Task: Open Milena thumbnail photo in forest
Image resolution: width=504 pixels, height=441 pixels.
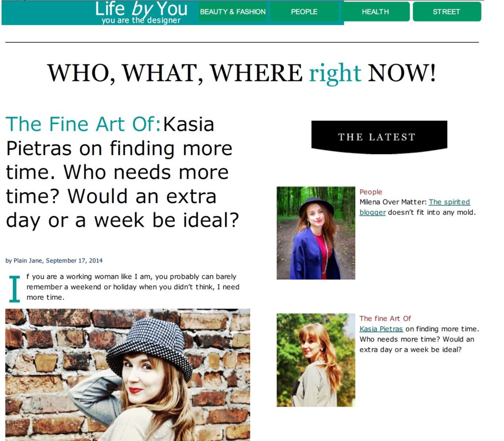Action: pos(315,233)
